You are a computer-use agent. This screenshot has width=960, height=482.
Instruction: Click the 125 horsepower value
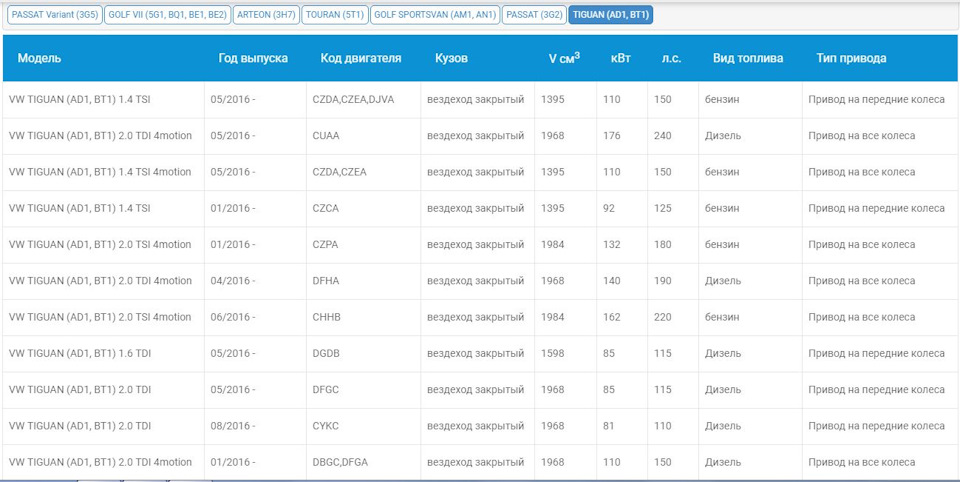tap(662, 208)
